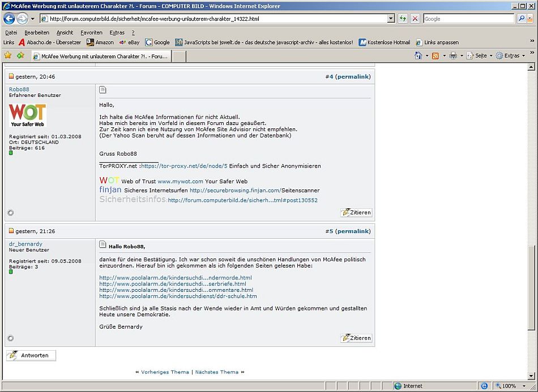Open the Seite toolbar menu
Image resolution: width=538 pixels, height=392 pixels.
coord(479,55)
